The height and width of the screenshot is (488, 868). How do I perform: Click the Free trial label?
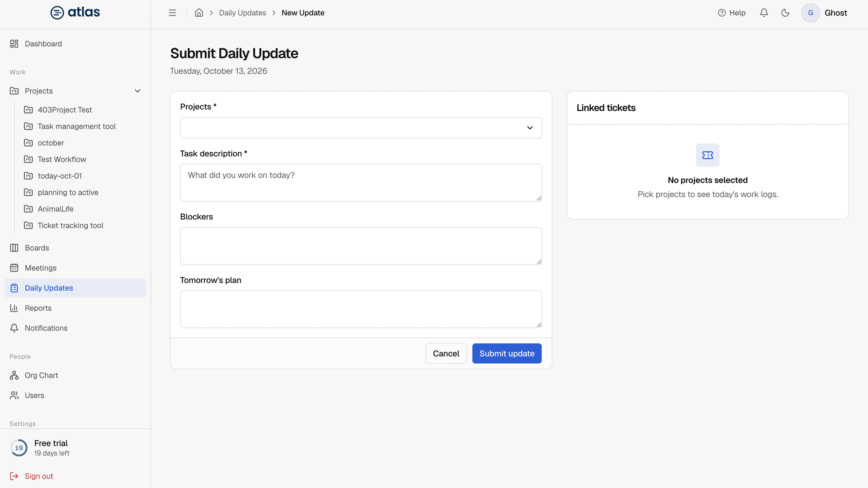[x=51, y=443]
